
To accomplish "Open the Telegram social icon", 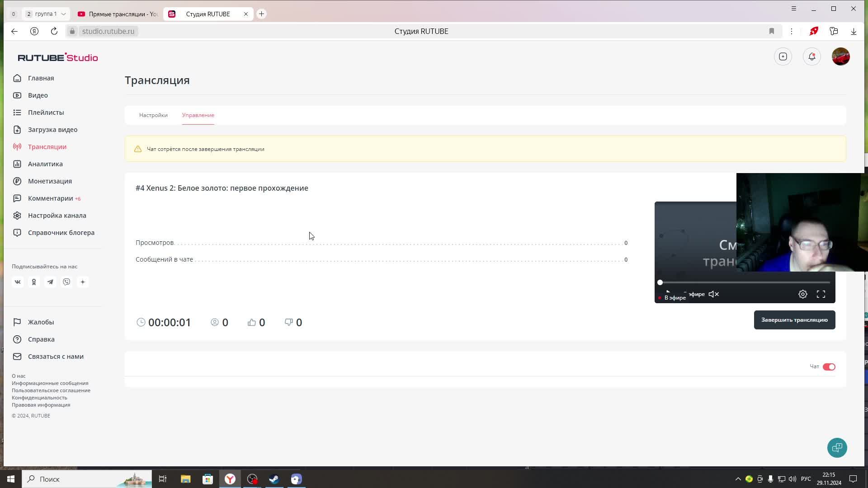I will tap(50, 282).
